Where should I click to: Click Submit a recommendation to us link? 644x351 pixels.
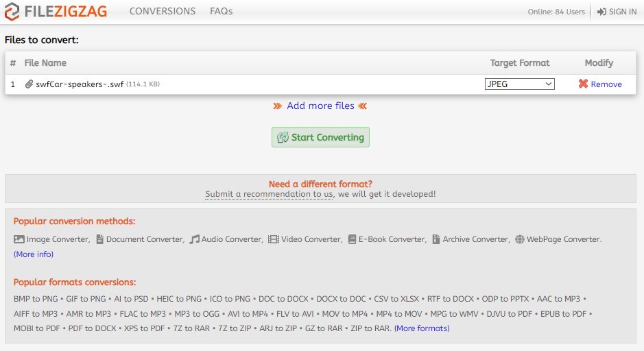point(269,194)
